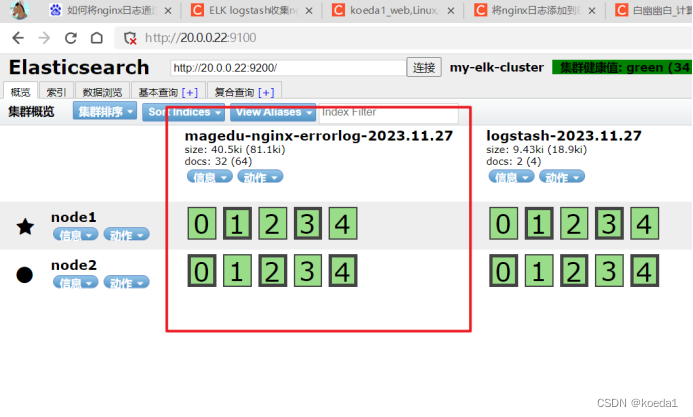
Task: Close the 将nginx日志添加到 tab
Action: 592,11
